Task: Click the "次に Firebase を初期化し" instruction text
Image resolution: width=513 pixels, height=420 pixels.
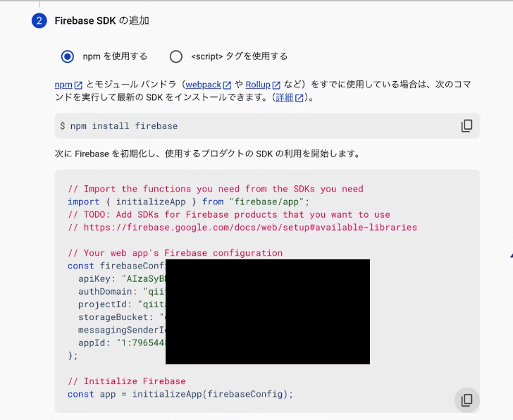Action: (x=207, y=154)
